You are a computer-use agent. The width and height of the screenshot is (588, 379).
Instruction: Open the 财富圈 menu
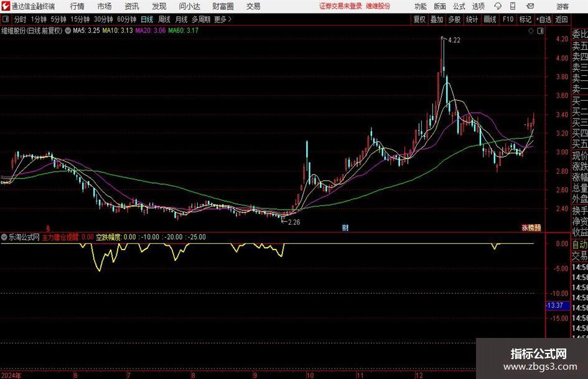pos(223,6)
